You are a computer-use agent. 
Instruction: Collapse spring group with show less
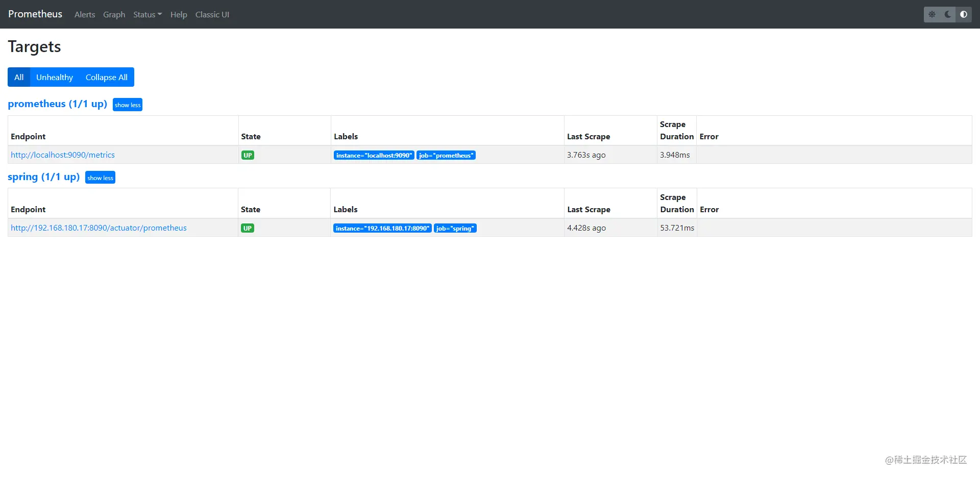100,178
